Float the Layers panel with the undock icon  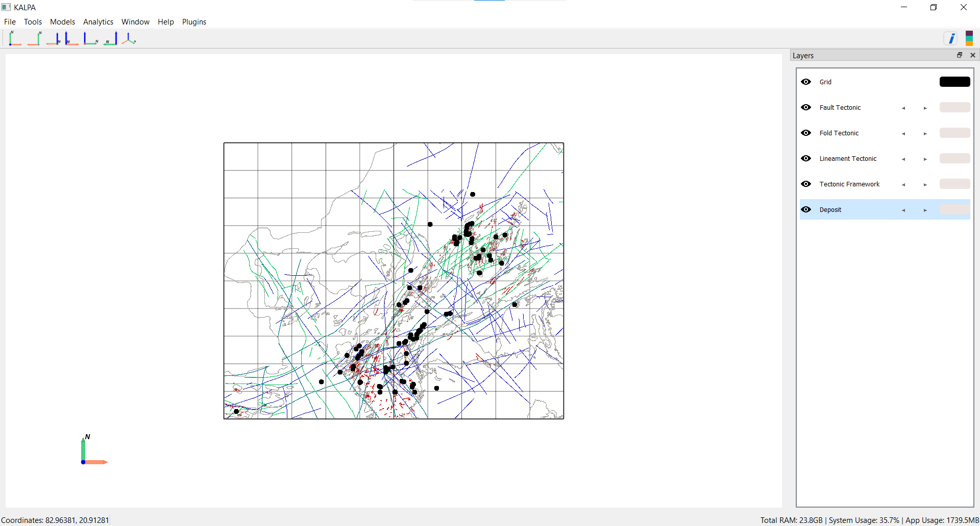[x=960, y=55]
